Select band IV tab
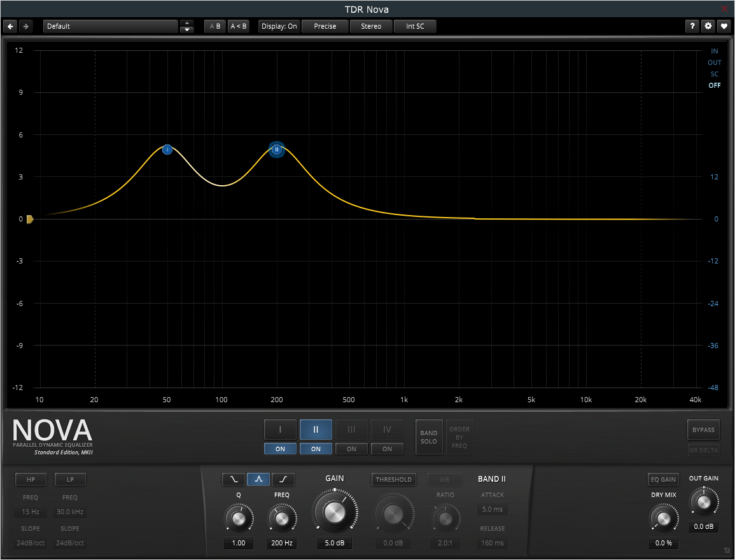735x560 pixels. point(387,430)
